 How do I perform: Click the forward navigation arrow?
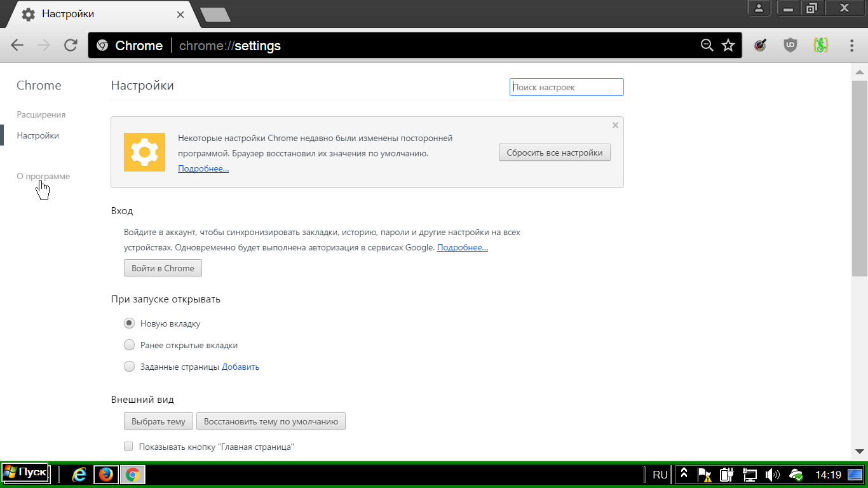click(44, 46)
